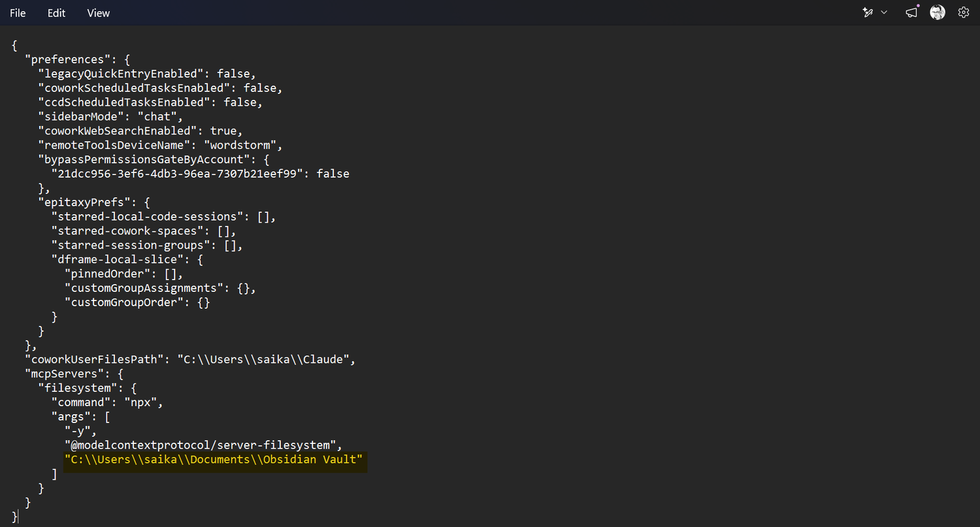This screenshot has width=980, height=527.
Task: Click the "chat" value
Action: (x=157, y=117)
